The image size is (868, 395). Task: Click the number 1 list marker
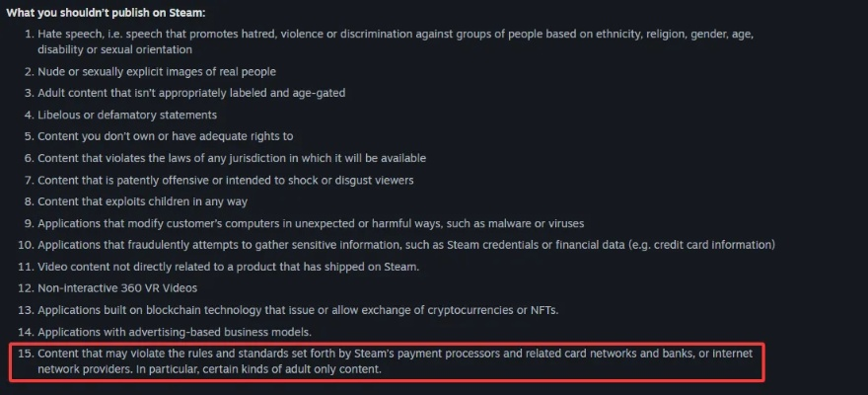coord(30,35)
